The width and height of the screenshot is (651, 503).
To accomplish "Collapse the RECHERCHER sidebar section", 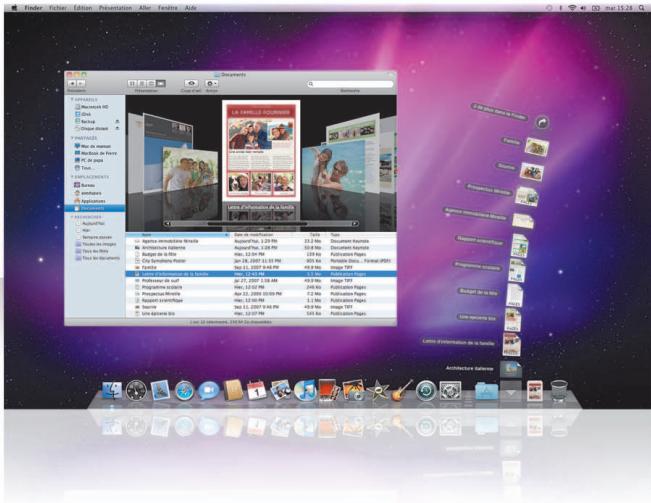I will 72,217.
